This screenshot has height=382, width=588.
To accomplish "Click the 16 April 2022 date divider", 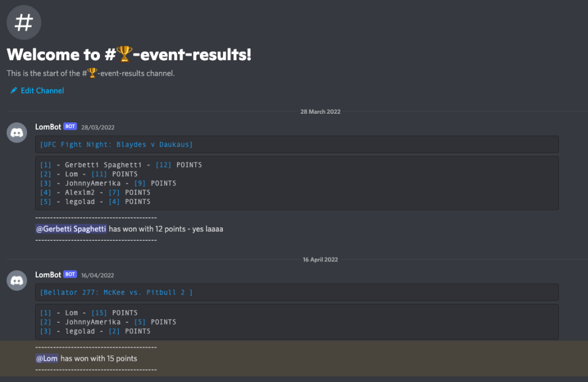I will [x=320, y=260].
